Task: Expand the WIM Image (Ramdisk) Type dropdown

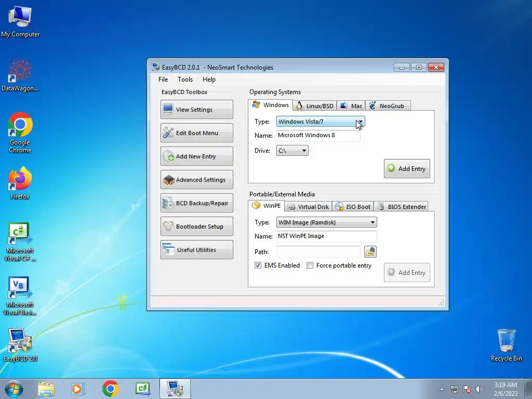Action: point(327,222)
